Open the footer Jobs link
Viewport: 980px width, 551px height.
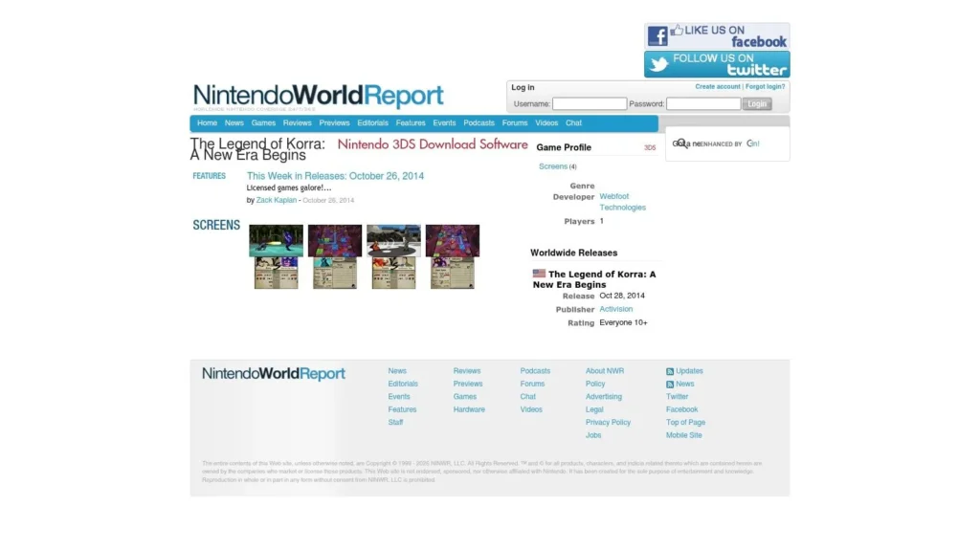(x=593, y=435)
